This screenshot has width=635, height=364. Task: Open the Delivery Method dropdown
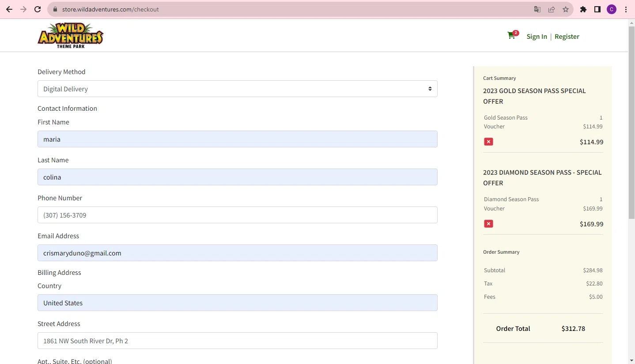pos(238,89)
